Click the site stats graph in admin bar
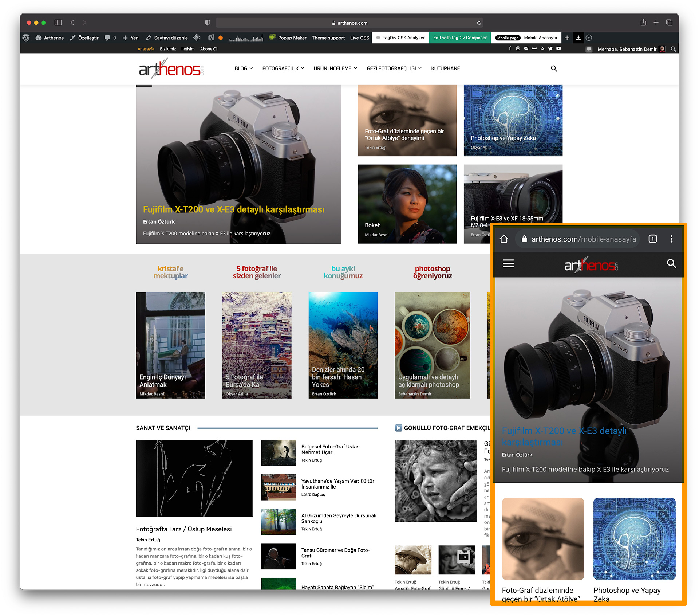Viewport: 699px width, 616px height. point(246,38)
